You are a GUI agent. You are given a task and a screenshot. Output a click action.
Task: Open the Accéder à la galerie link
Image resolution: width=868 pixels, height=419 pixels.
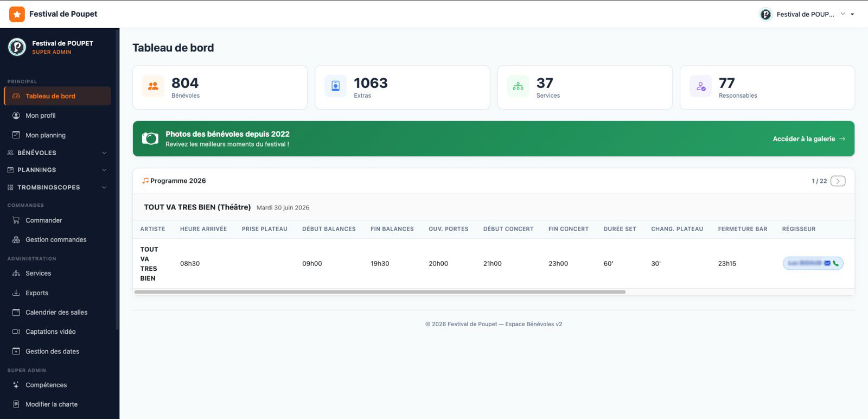809,139
